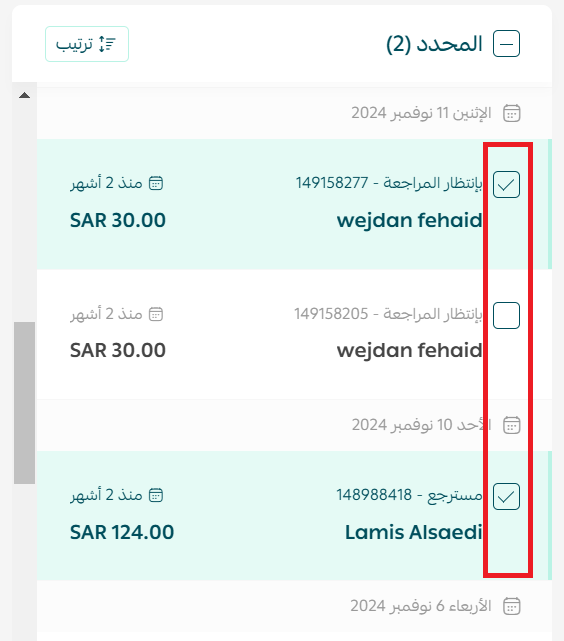Viewport: 564px width, 641px height.
Task: Click the status text مسترجع - 148988418
Action: click(410, 495)
